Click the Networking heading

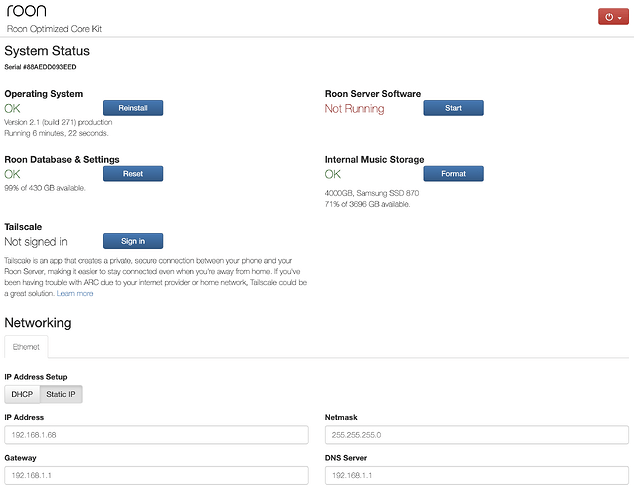click(x=38, y=323)
